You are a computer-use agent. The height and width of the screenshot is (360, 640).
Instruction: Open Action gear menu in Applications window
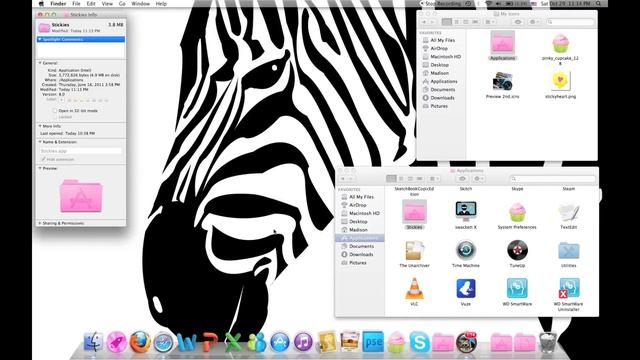[x=478, y=178]
